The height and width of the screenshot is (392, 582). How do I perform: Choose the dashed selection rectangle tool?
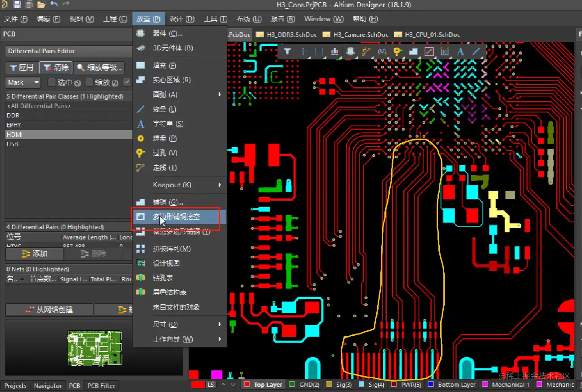[x=319, y=51]
